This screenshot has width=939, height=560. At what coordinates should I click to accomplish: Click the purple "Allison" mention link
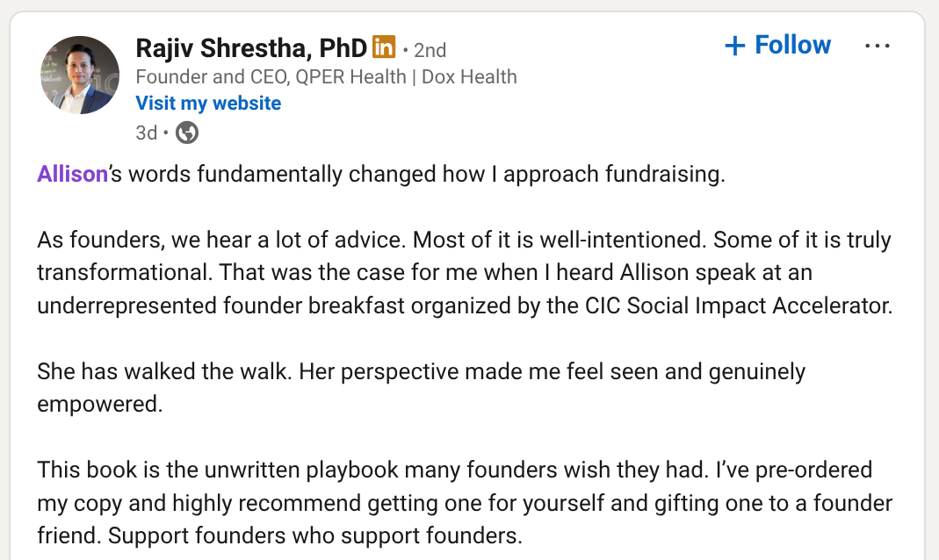[x=72, y=174]
